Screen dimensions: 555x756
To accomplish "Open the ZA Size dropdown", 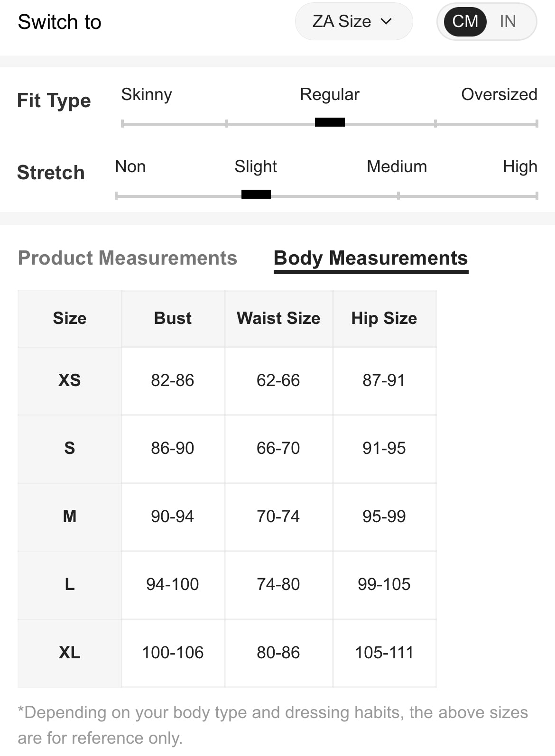I will [354, 21].
